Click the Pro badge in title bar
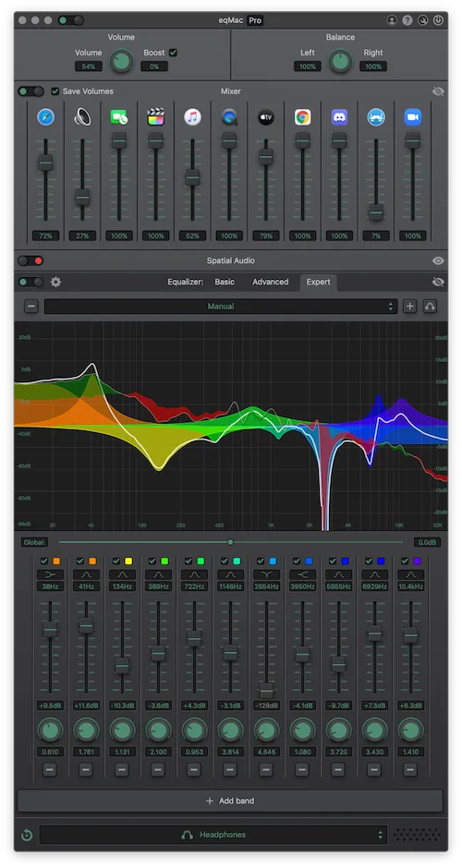The width and height of the screenshot is (462, 868). tap(255, 20)
